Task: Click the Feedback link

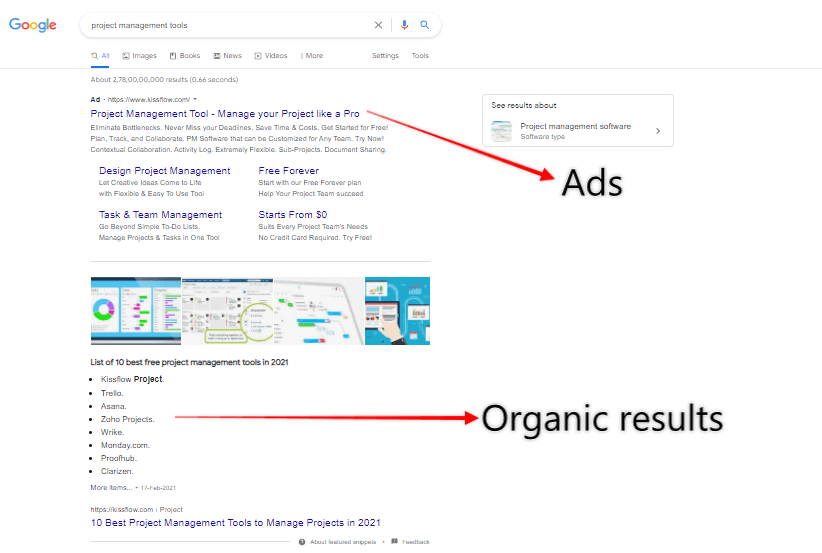Action: pyautogui.click(x=416, y=542)
